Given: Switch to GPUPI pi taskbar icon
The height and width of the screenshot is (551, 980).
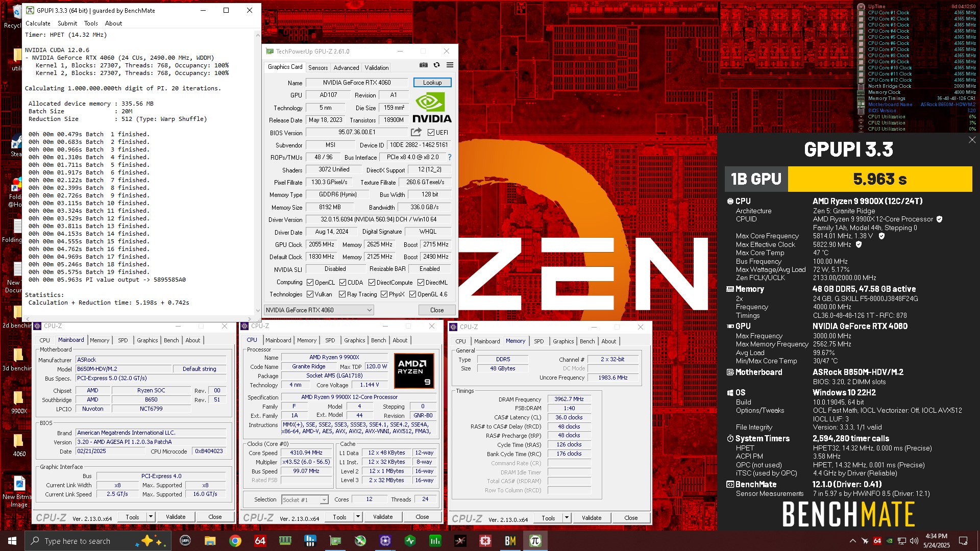Looking at the screenshot, I should tap(535, 541).
